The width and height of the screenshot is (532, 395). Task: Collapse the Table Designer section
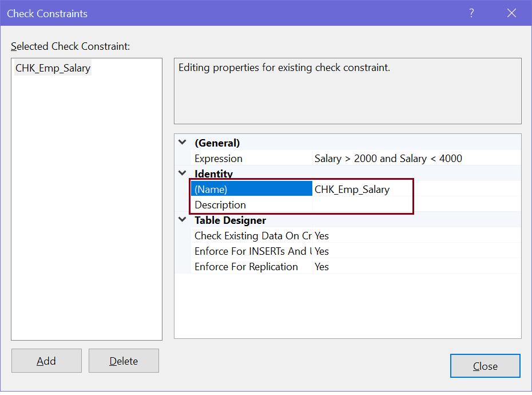182,220
